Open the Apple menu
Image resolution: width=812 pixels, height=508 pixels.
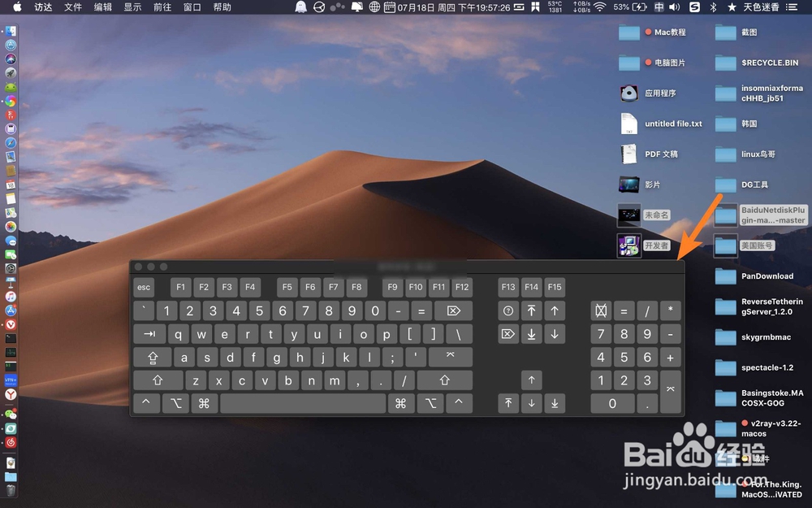pos(17,7)
